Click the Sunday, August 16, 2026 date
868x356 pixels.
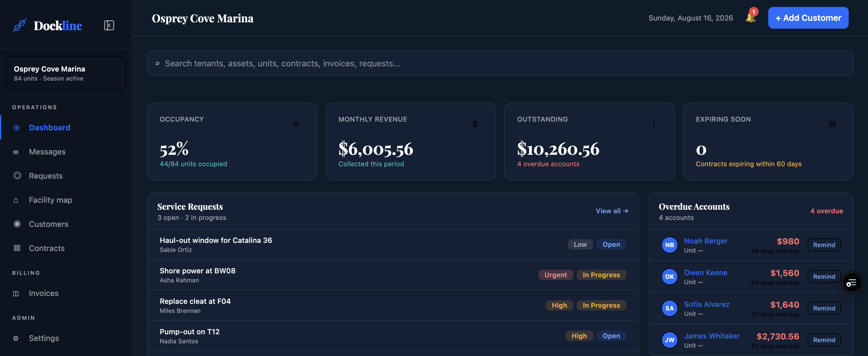(x=690, y=18)
